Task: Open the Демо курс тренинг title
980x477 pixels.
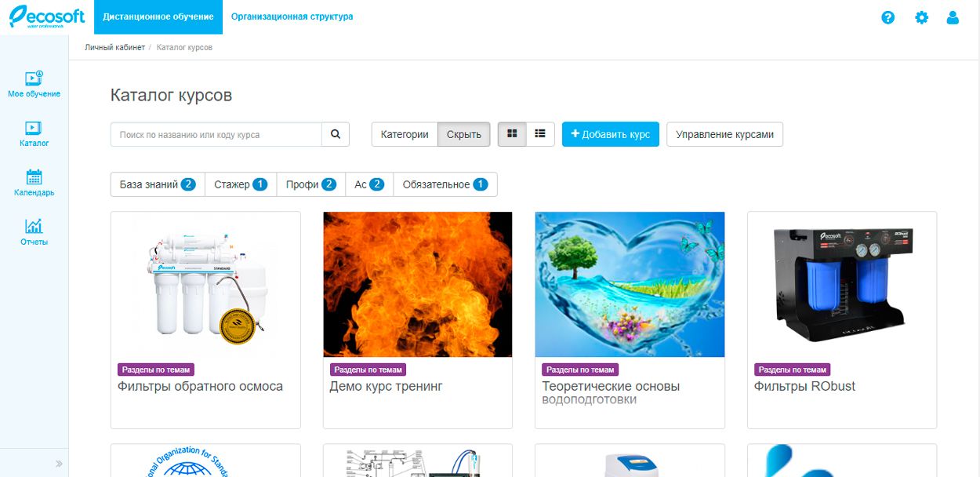Action: tap(386, 386)
